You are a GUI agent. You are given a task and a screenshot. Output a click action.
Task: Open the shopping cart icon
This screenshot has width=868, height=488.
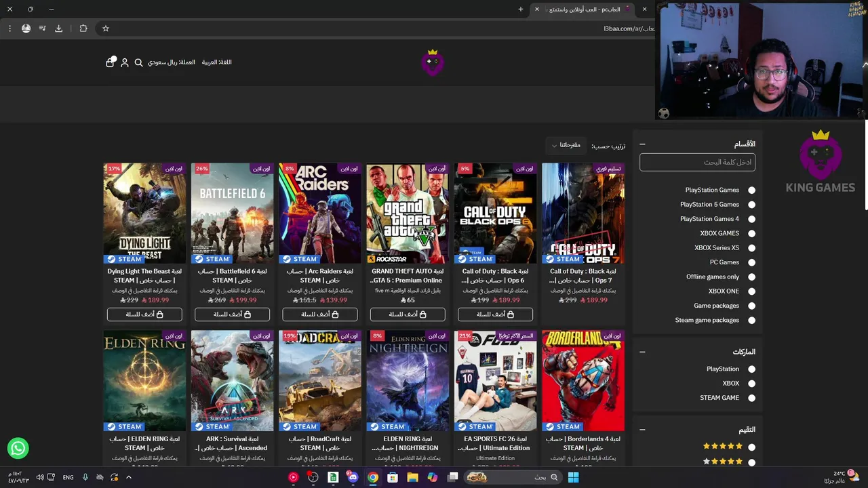tap(111, 62)
